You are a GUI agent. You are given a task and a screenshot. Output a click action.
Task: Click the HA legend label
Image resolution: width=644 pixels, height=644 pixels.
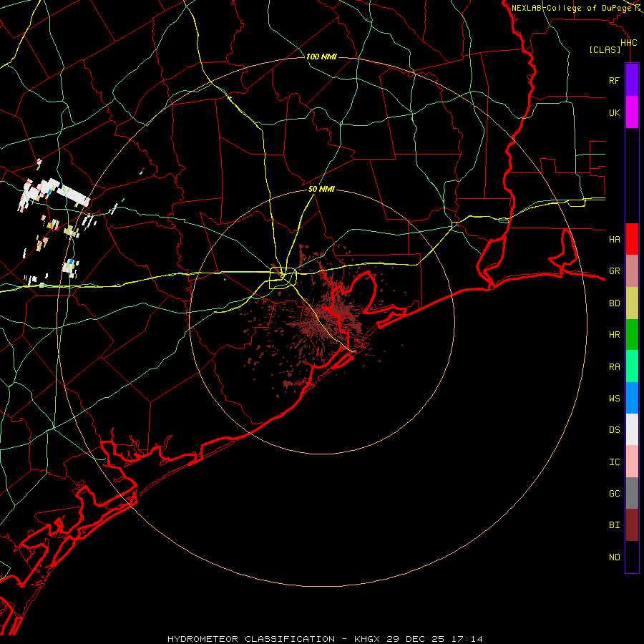click(x=614, y=240)
